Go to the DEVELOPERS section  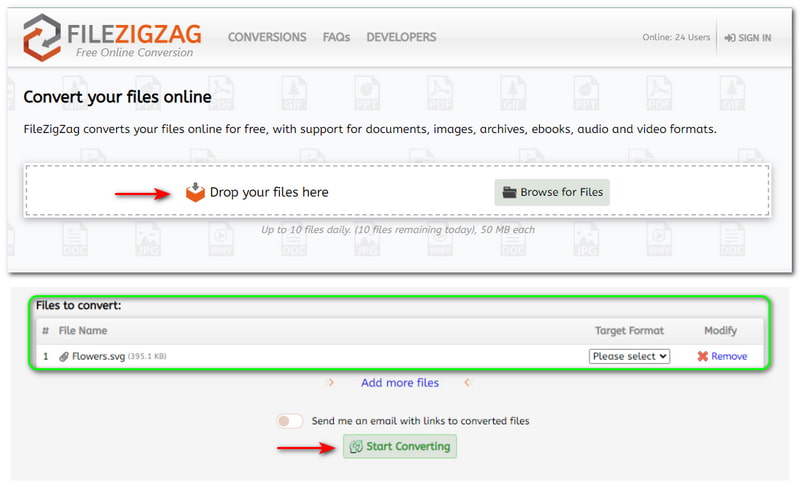tap(401, 37)
